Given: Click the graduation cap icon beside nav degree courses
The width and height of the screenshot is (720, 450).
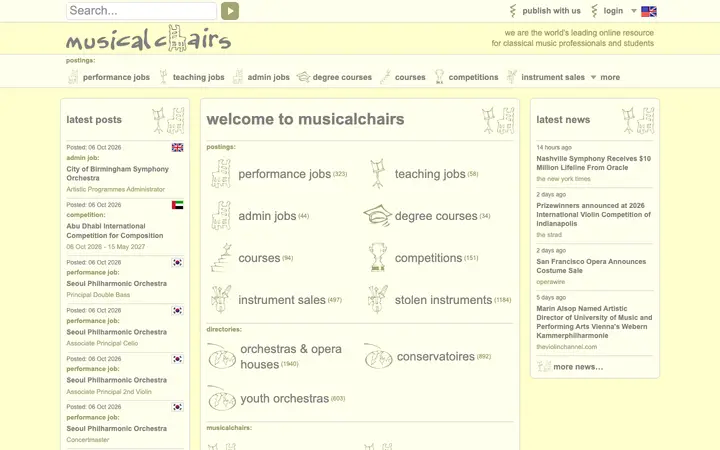Looking at the screenshot, I should pyautogui.click(x=303, y=77).
